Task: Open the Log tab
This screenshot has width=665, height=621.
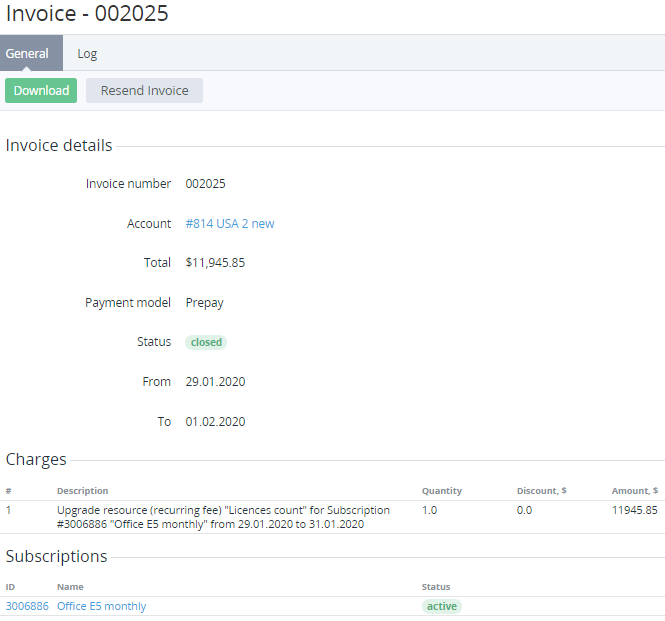Action: pyautogui.click(x=87, y=54)
